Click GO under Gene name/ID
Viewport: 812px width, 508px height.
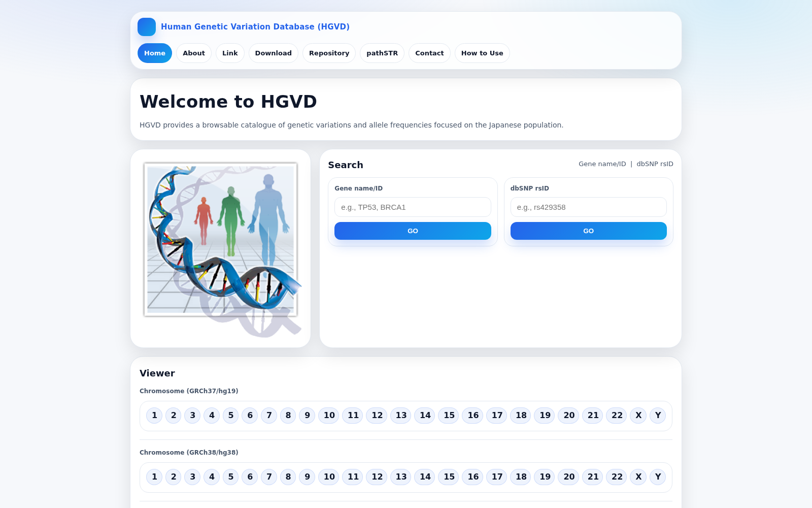coord(413,231)
